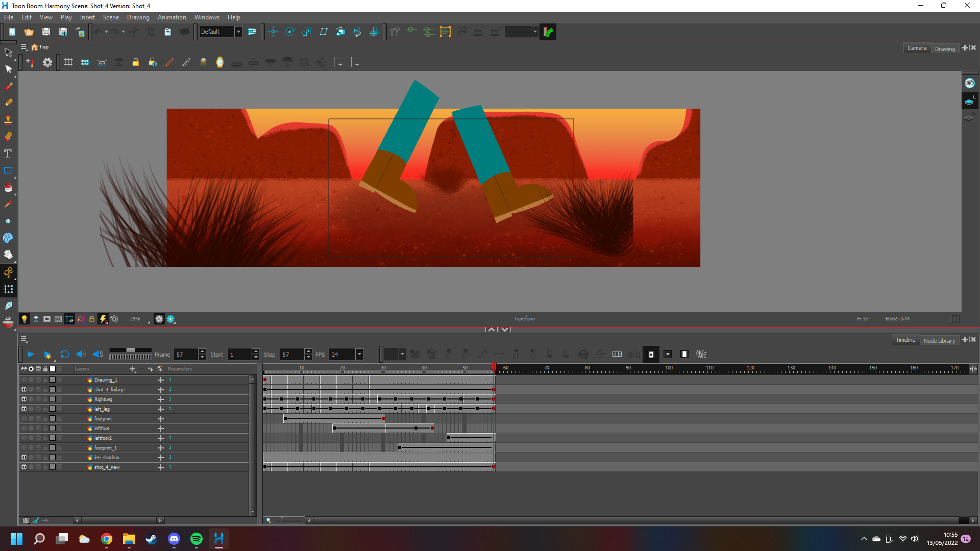Open the Scene menu

[x=111, y=17]
